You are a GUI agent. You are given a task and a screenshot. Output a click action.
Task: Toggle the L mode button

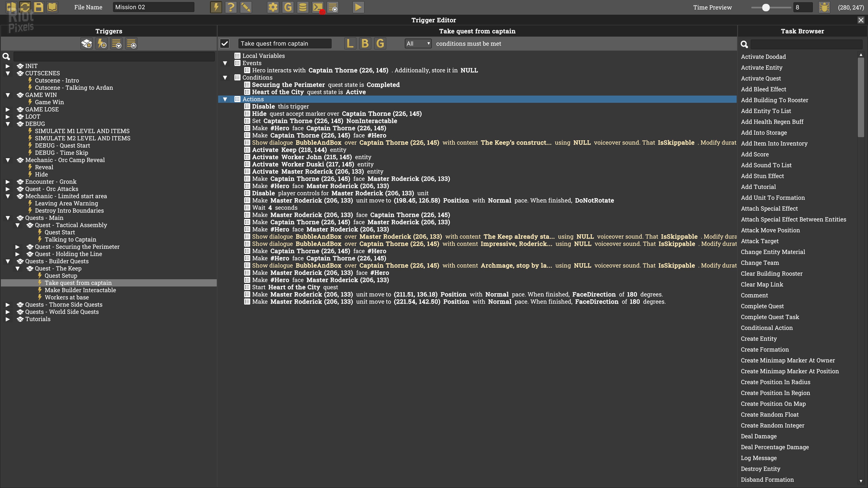[349, 43]
